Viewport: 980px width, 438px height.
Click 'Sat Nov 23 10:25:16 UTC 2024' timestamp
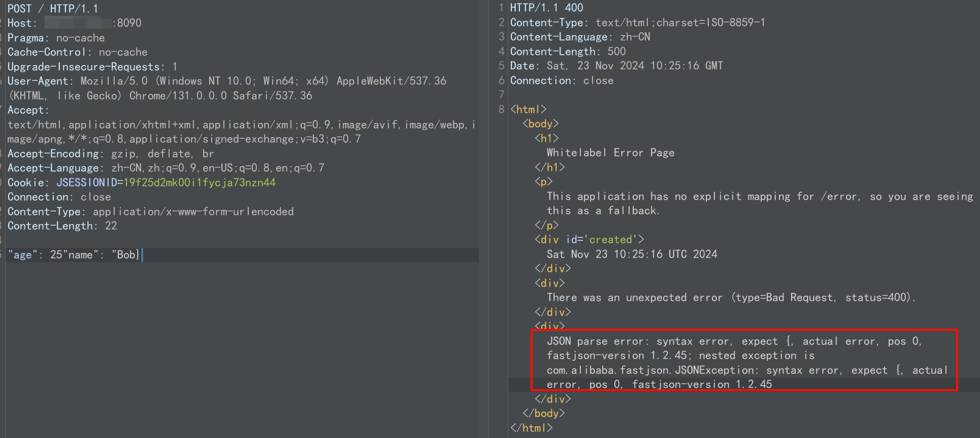(x=632, y=254)
